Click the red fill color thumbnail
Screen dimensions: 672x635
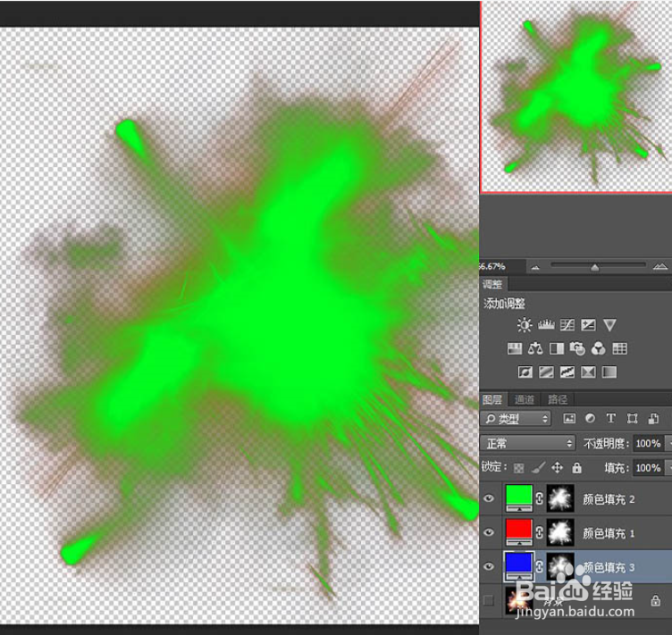click(519, 531)
